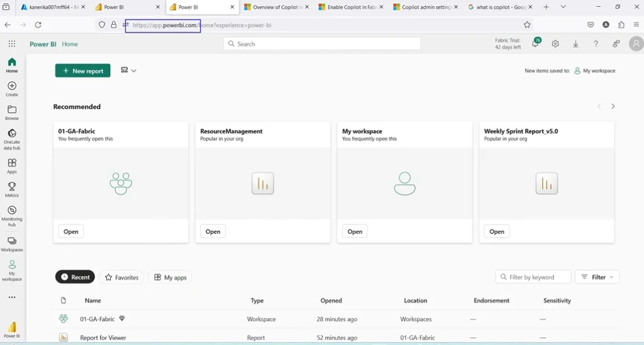Bookmark this page with the star icon

[527, 25]
